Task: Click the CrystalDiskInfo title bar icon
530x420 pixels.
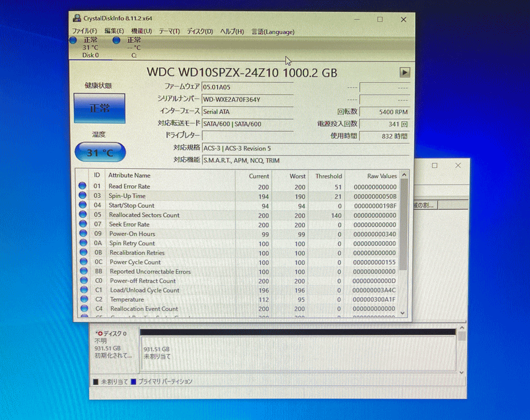Action: pos(77,18)
